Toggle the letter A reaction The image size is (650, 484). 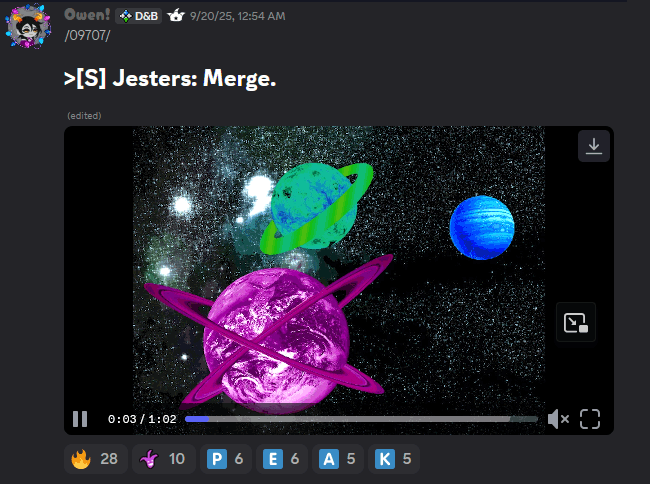(338, 459)
